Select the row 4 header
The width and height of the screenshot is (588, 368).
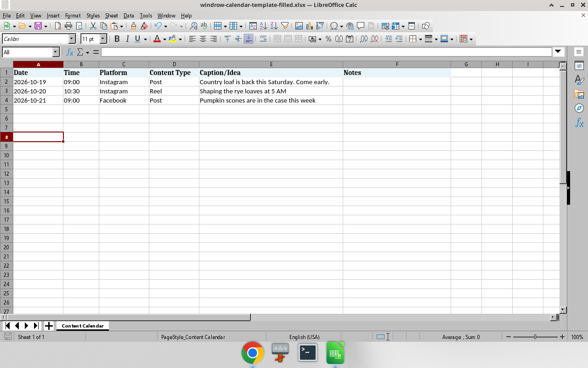point(6,100)
